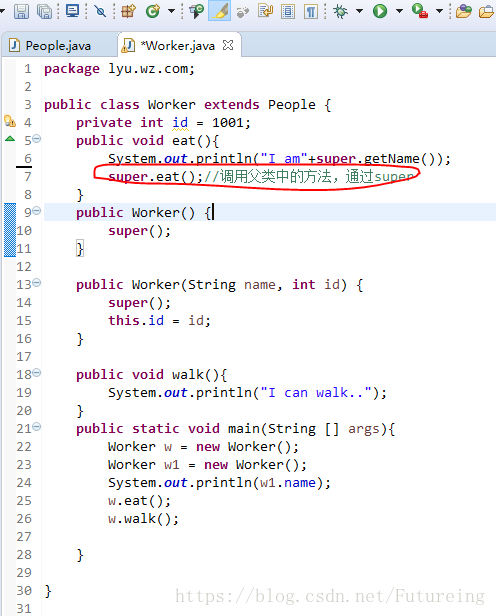Click the Open Task folder icon
The width and height of the screenshot is (496, 616).
[x=464, y=11]
